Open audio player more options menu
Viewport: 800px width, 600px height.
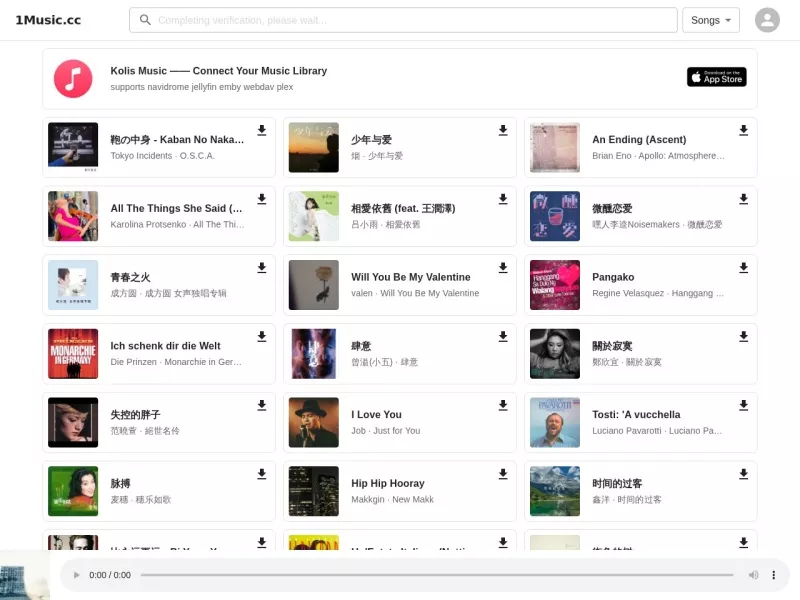(x=773, y=575)
